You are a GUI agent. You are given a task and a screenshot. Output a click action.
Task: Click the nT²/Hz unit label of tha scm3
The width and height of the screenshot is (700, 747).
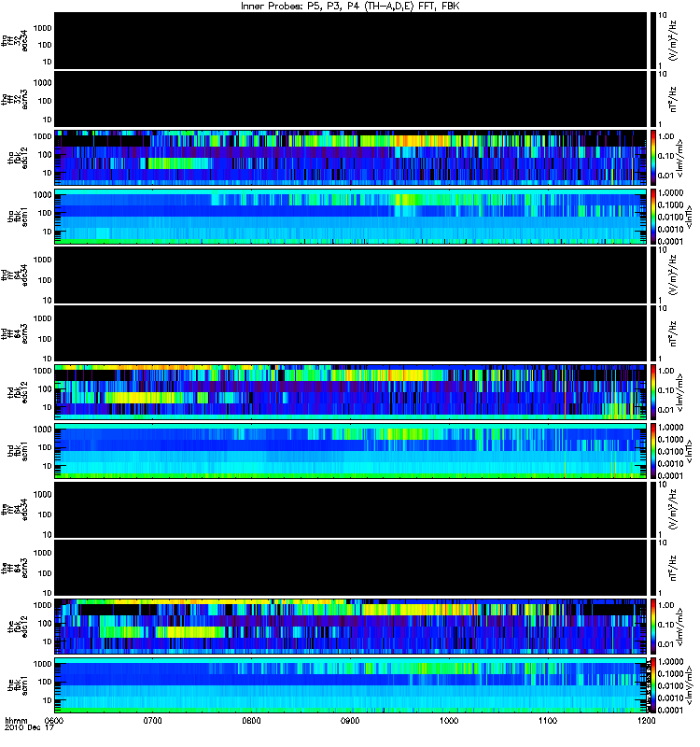tap(673, 99)
